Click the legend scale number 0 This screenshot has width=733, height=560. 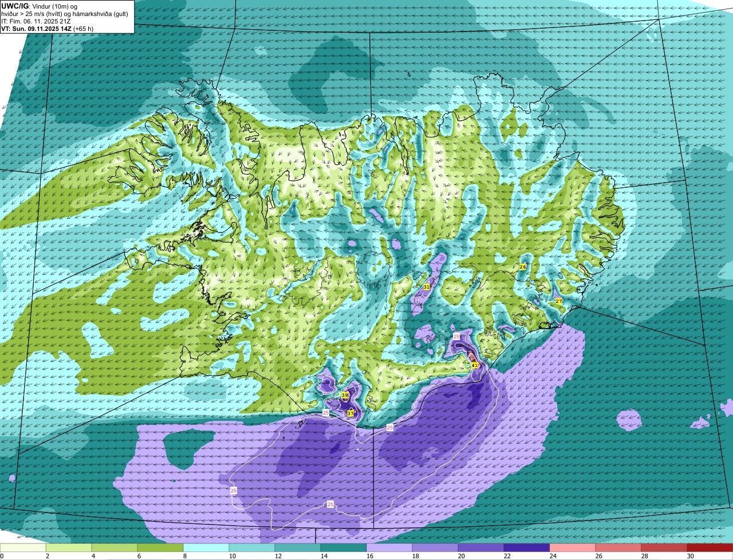pyautogui.click(x=2, y=556)
